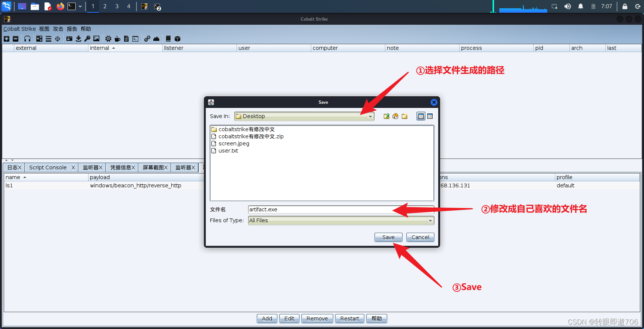The width and height of the screenshot is (644, 329).
Task: Switch to pivot graph view icon
Action: pos(39,39)
